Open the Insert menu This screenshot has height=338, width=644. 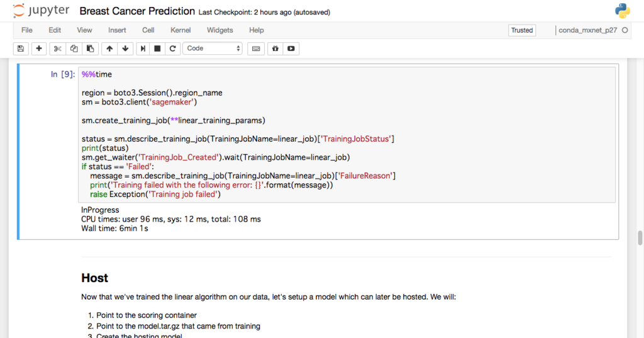click(x=117, y=30)
